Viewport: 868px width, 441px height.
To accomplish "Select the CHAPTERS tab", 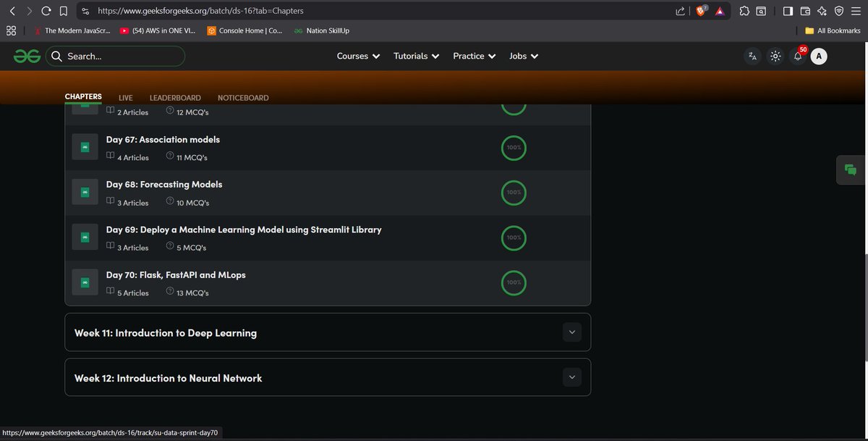I will pyautogui.click(x=83, y=97).
